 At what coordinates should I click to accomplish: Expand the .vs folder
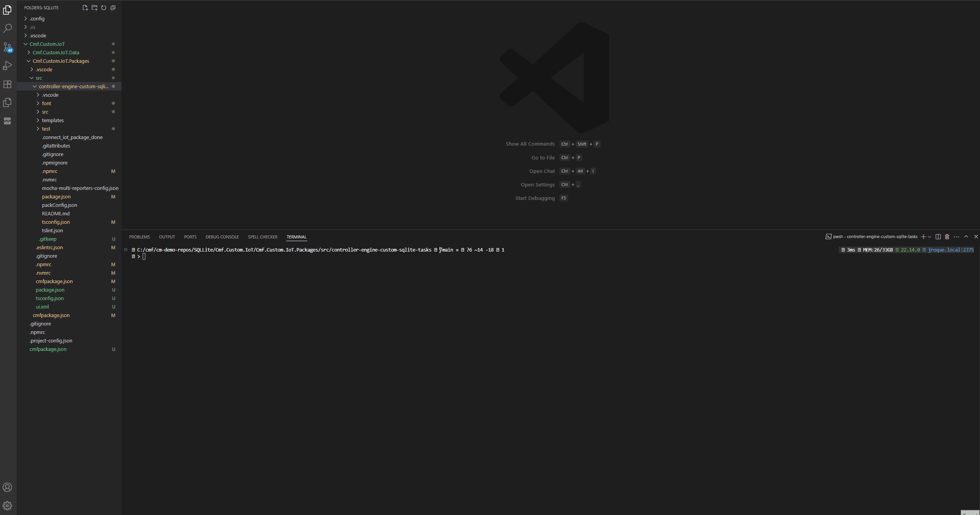pos(69,27)
